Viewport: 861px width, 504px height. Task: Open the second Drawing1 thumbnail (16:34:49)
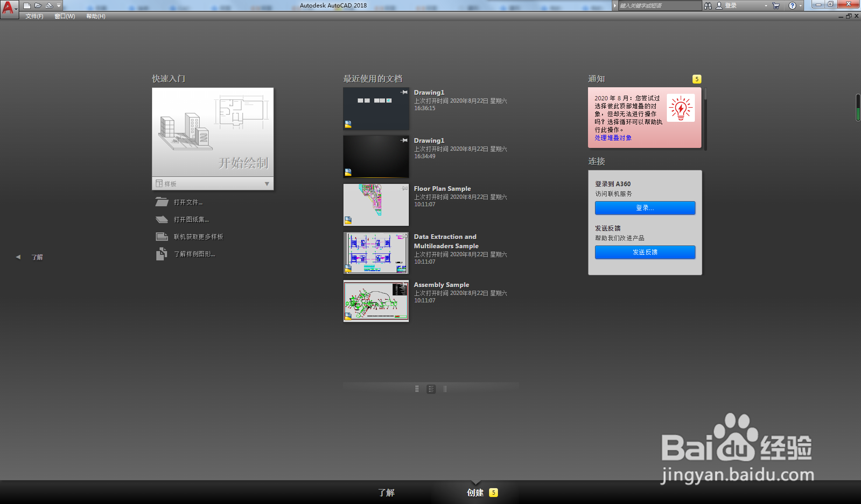[376, 157]
